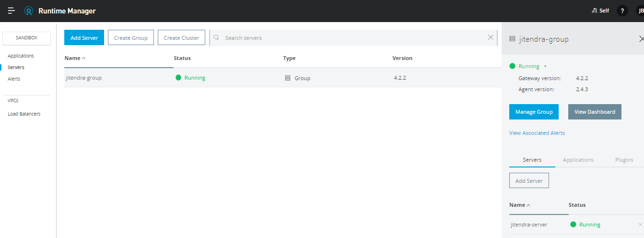Click version 4.2.2 in table row
Image resolution: width=644 pixels, height=238 pixels.
(400, 77)
